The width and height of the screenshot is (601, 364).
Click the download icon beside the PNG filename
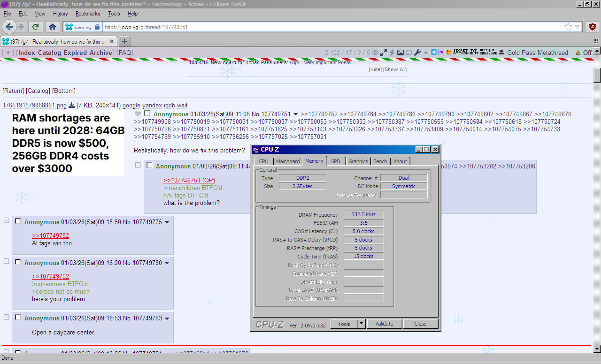72,106
